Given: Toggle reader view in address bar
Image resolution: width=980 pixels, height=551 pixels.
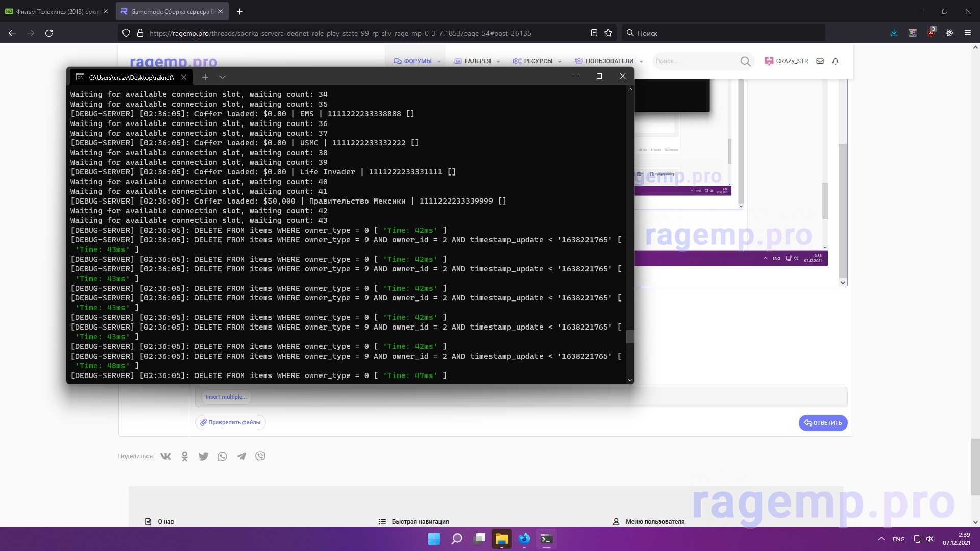Looking at the screenshot, I should click(594, 33).
